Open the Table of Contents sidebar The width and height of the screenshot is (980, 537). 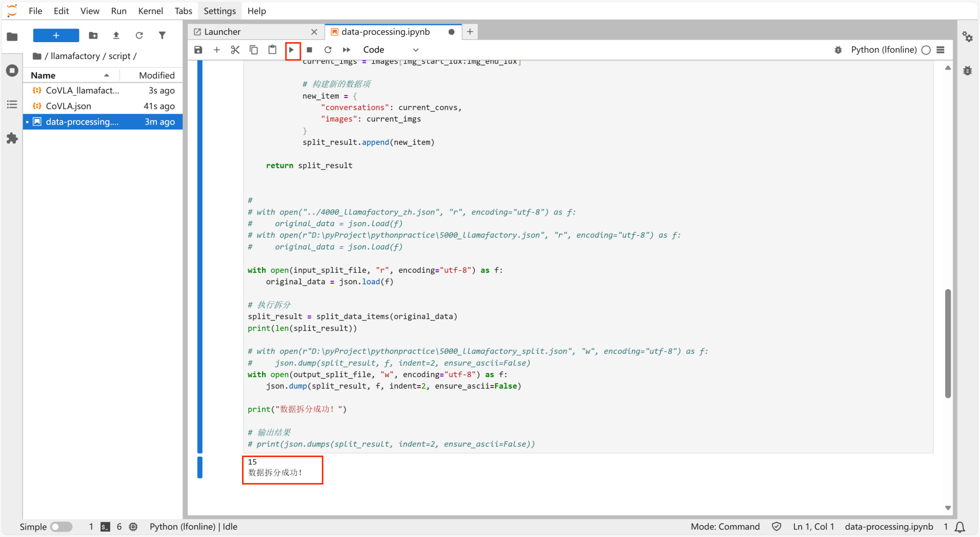(12, 104)
